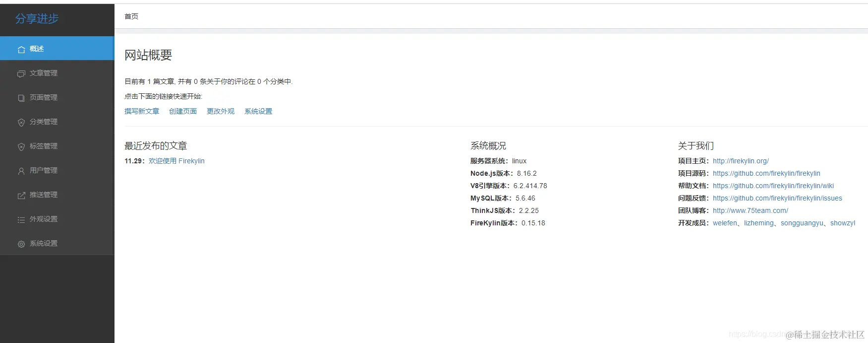Click developer welefen link
The image size is (868, 343).
pos(725,223)
